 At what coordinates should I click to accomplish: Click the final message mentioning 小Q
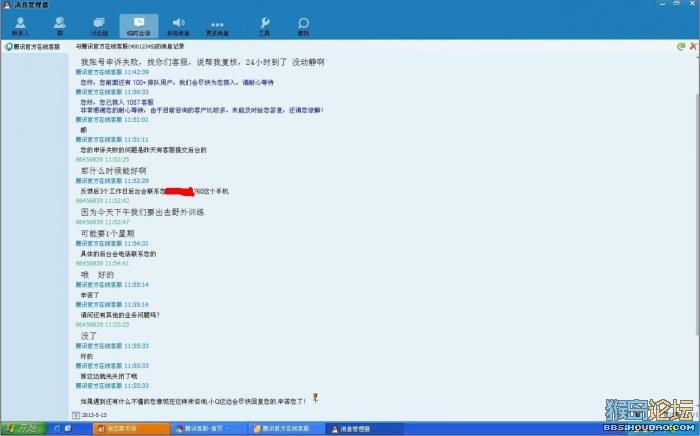tap(193, 402)
